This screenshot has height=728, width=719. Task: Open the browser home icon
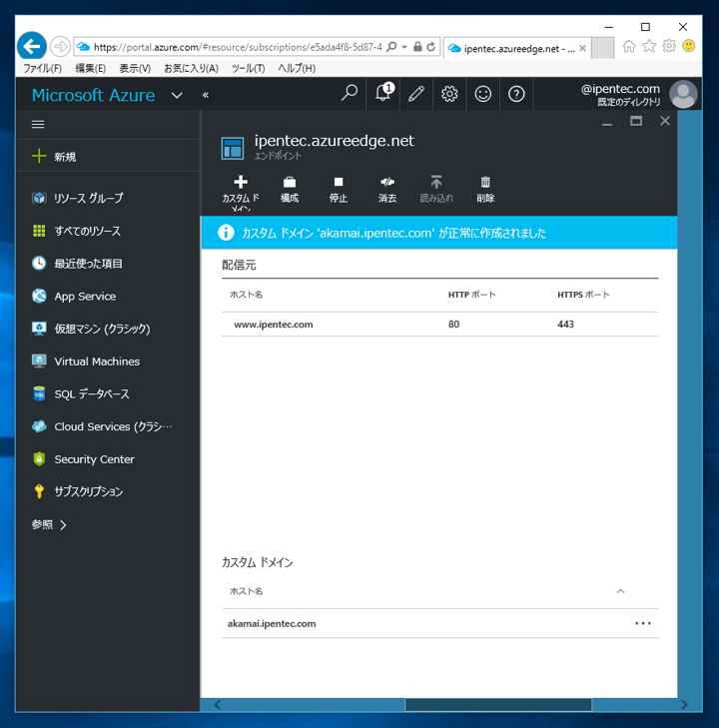click(629, 46)
